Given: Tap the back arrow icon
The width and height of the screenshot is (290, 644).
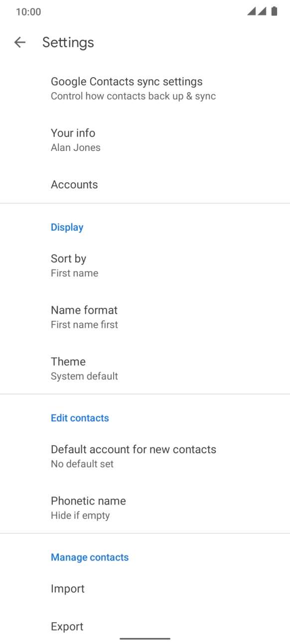Looking at the screenshot, I should click(x=19, y=42).
